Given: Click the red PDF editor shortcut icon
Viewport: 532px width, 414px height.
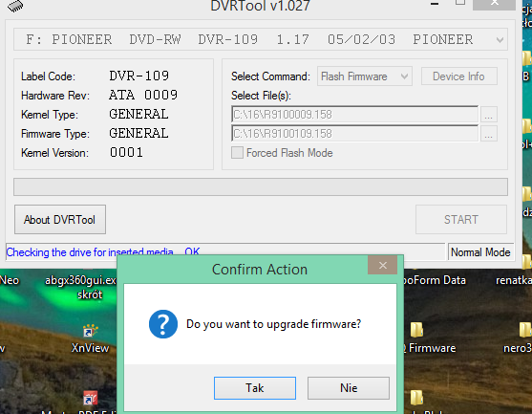Looking at the screenshot, I should pyautogui.click(x=90, y=398).
